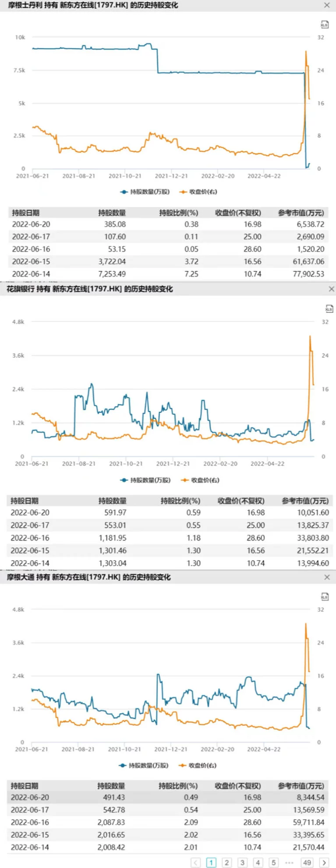This screenshot has height=868, width=336.
Task: Select market value 6,538.72 cell
Action: click(x=311, y=224)
